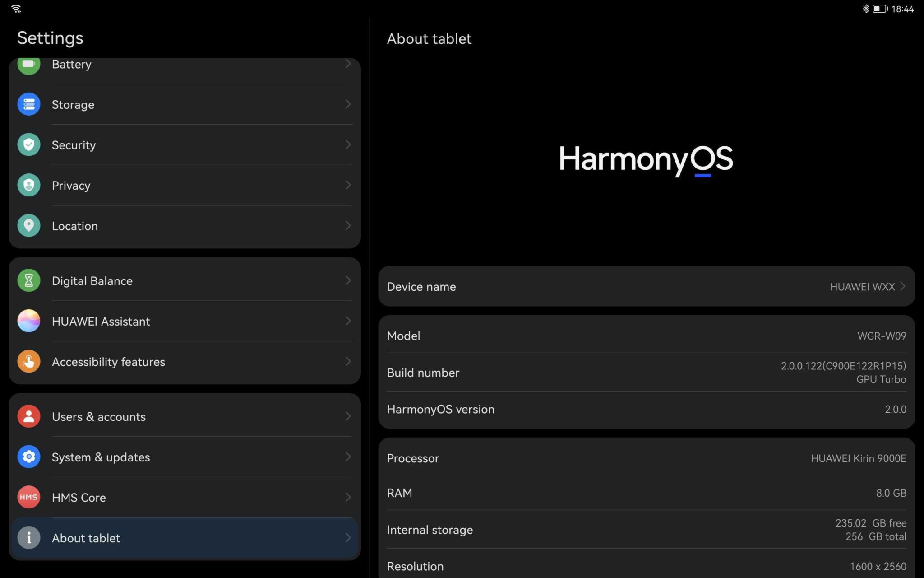Click the Security shield icon
Screen dimensions: 924x578
(x=28, y=144)
